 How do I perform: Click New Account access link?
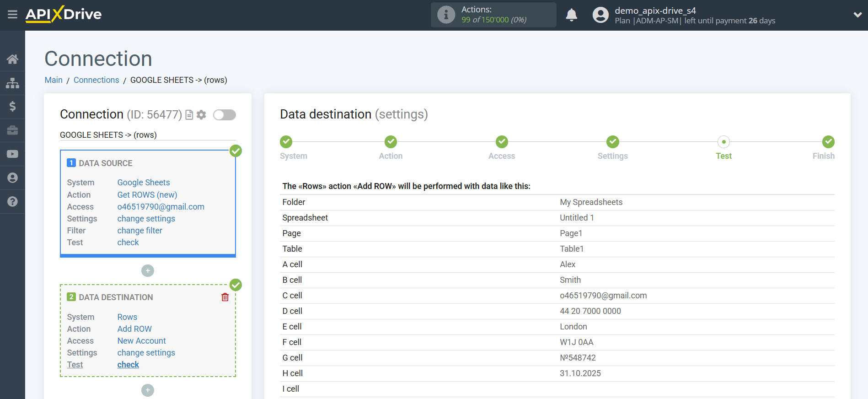(142, 341)
